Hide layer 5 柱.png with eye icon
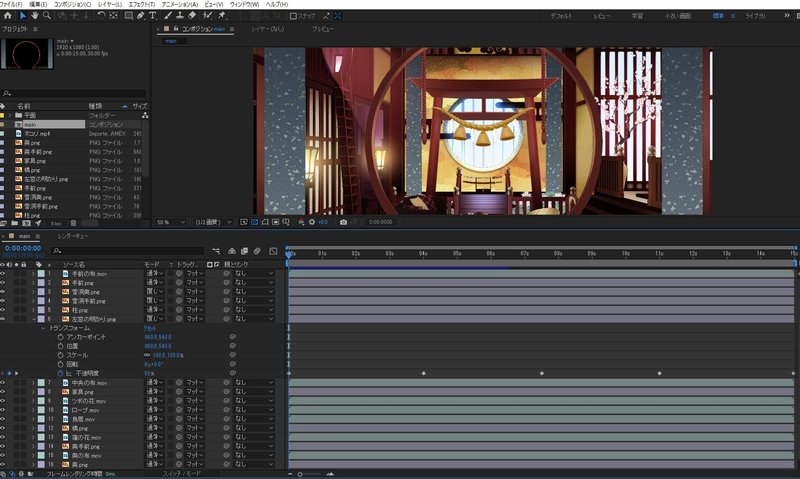The image size is (800, 479). (x=3, y=310)
